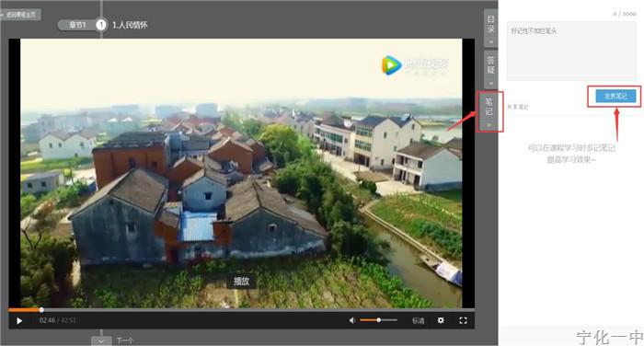The image size is (644, 346).
Task: Expand the next item chevron at the bottom
Action: point(101,340)
